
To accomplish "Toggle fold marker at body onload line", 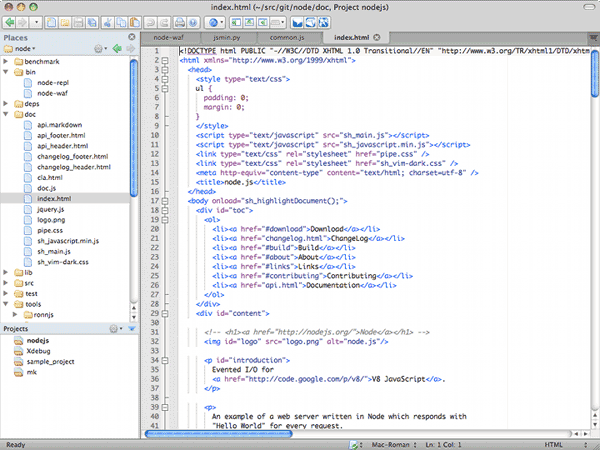I will [x=164, y=200].
